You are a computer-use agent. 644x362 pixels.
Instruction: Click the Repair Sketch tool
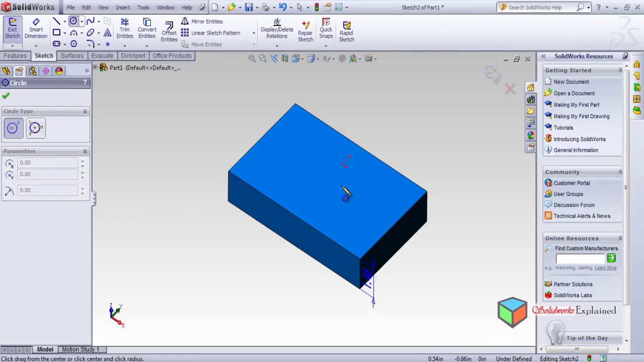click(305, 31)
